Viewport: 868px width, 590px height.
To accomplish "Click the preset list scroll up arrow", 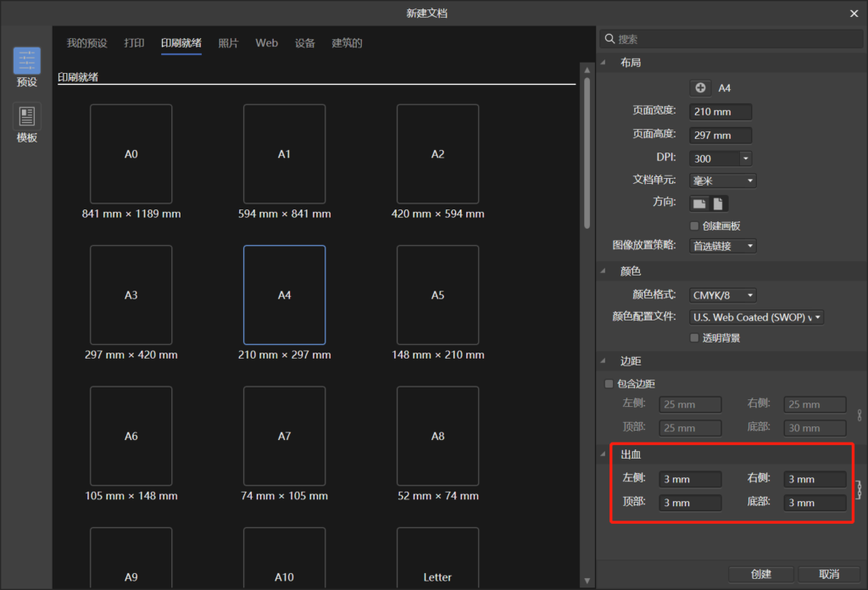I will (587, 70).
